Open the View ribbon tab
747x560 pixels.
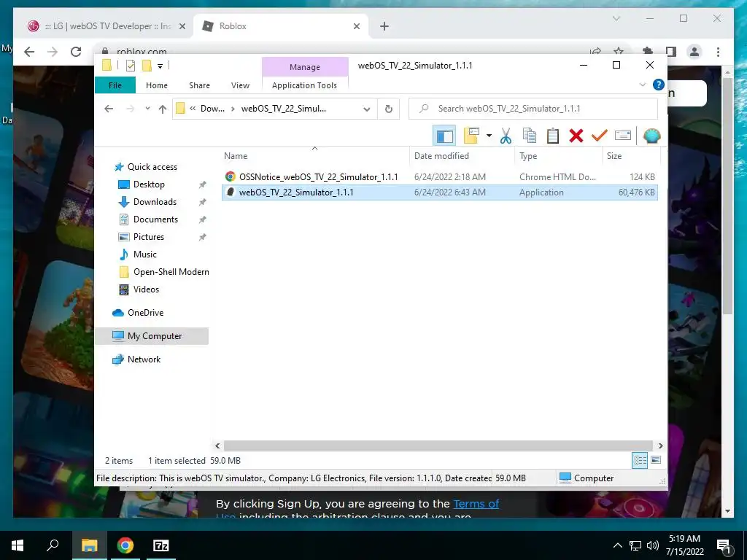pos(240,85)
